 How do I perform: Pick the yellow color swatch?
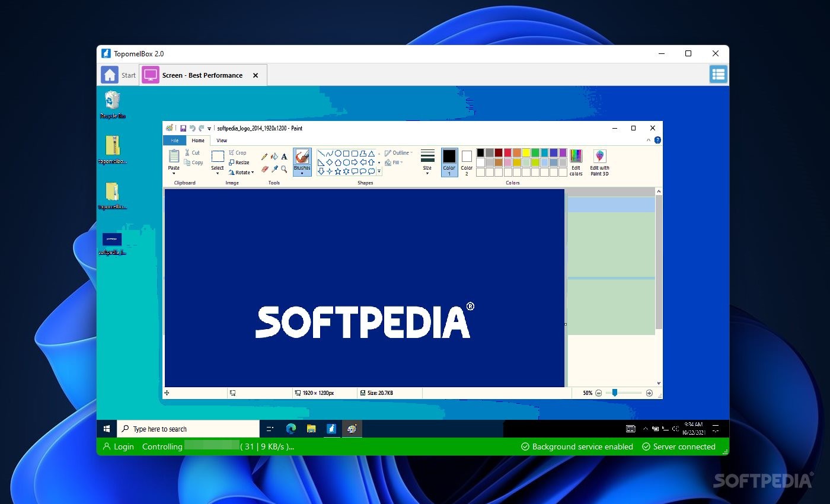click(x=526, y=153)
